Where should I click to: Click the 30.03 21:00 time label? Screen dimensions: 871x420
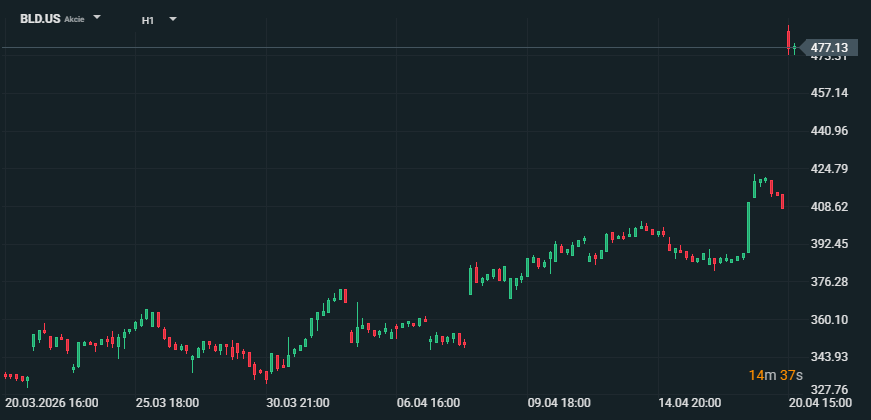(x=297, y=403)
